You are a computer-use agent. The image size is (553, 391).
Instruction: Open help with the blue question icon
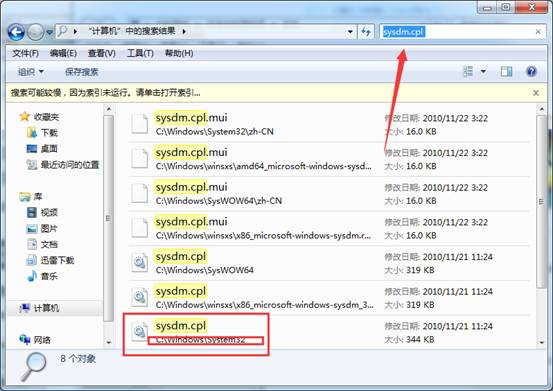pyautogui.click(x=531, y=72)
